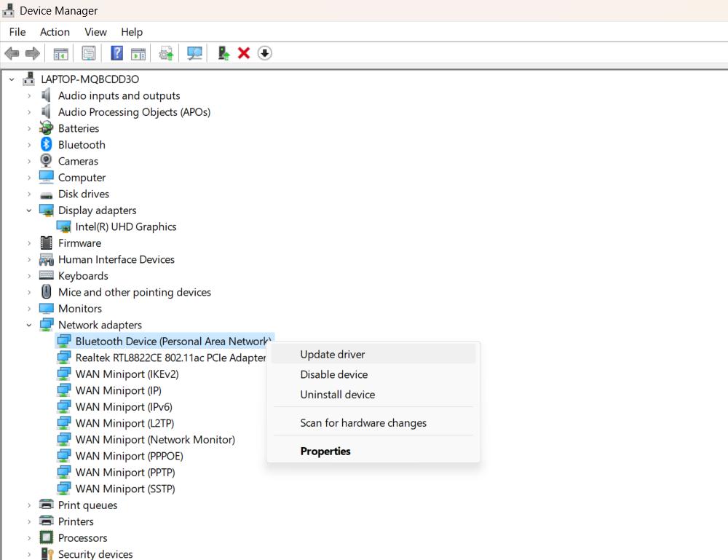Select WAN Miniport (IKEv2) adapter

(x=127, y=374)
